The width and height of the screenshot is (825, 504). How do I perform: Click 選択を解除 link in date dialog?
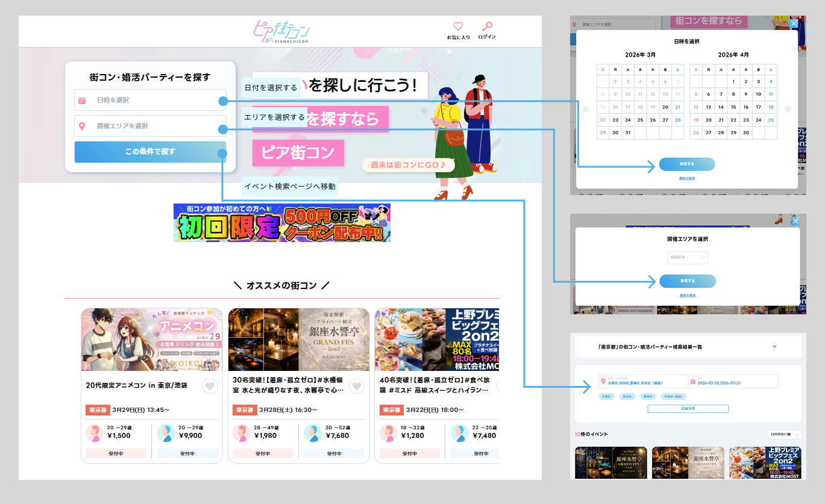pyautogui.click(x=687, y=178)
